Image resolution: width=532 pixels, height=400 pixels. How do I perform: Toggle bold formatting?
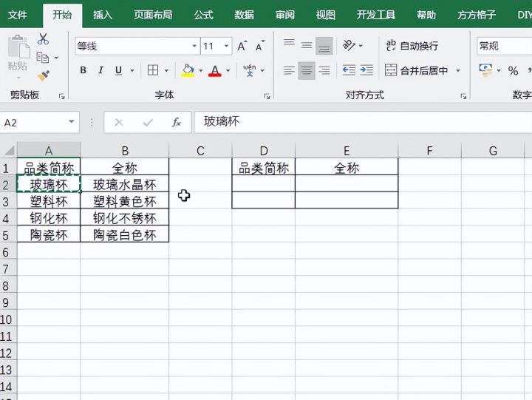tap(83, 70)
